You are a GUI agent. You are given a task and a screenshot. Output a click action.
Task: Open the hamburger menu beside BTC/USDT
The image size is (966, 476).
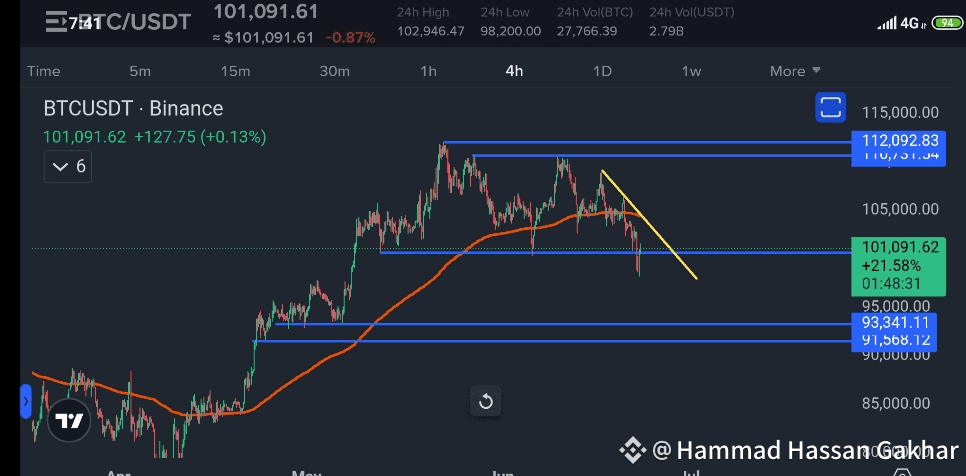(57, 22)
